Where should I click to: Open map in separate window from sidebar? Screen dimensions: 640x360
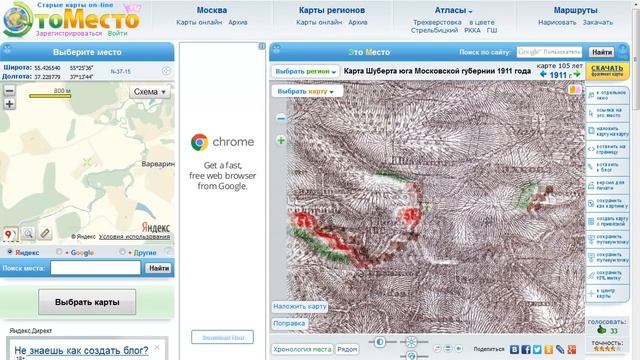click(x=607, y=96)
